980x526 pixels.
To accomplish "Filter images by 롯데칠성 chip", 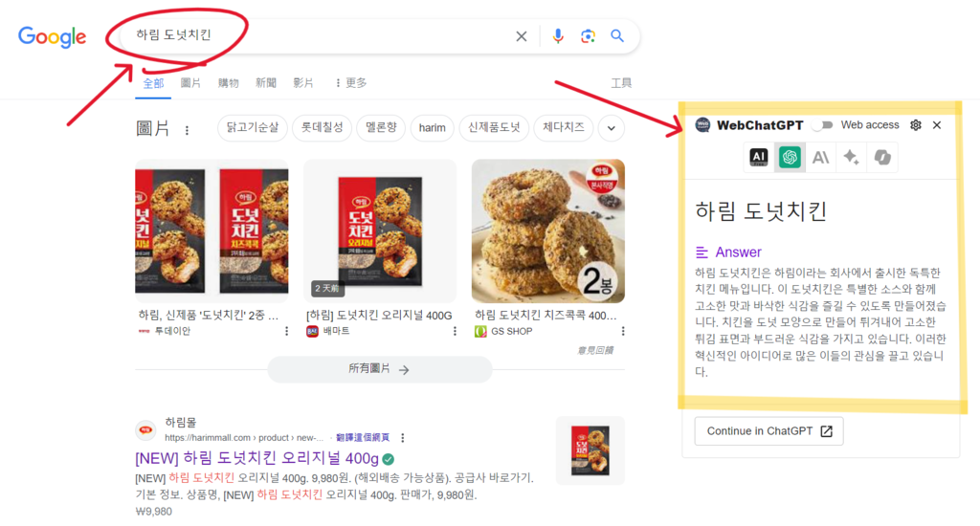I will point(322,128).
